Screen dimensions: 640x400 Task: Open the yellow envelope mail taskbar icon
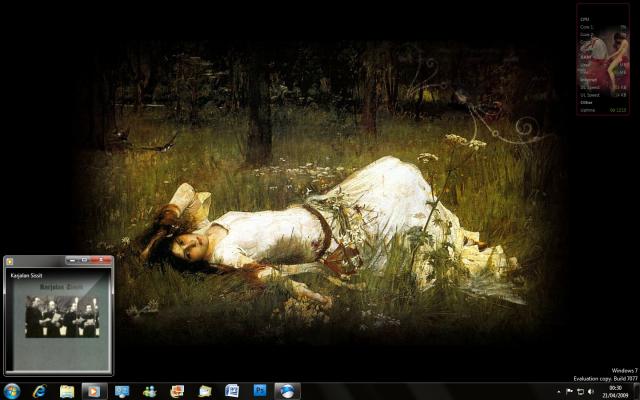click(204, 391)
